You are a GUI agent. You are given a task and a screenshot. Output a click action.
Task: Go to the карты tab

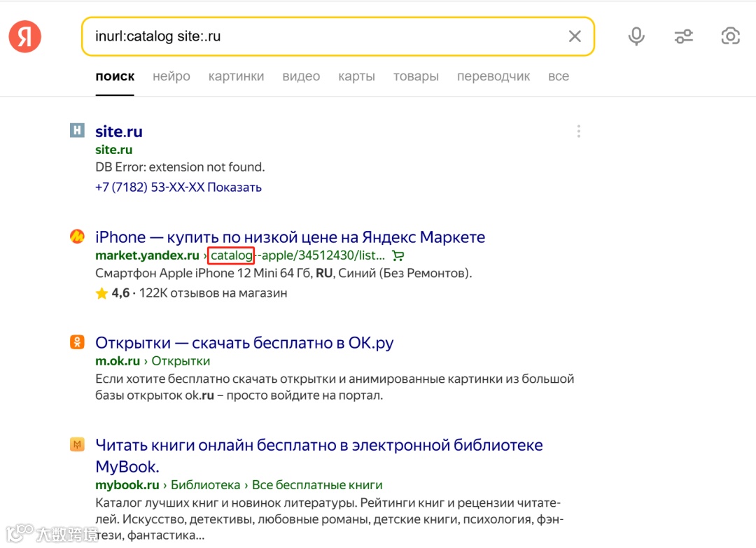(x=356, y=76)
